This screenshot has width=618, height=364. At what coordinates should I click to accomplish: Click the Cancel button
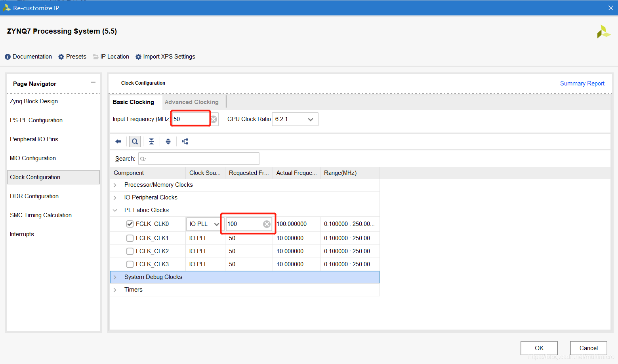(588, 348)
